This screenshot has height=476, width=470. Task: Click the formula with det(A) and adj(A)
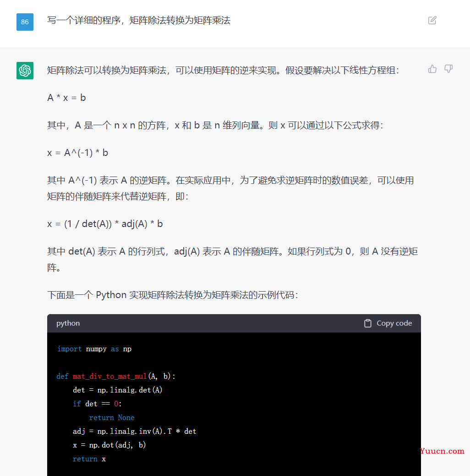click(x=105, y=224)
